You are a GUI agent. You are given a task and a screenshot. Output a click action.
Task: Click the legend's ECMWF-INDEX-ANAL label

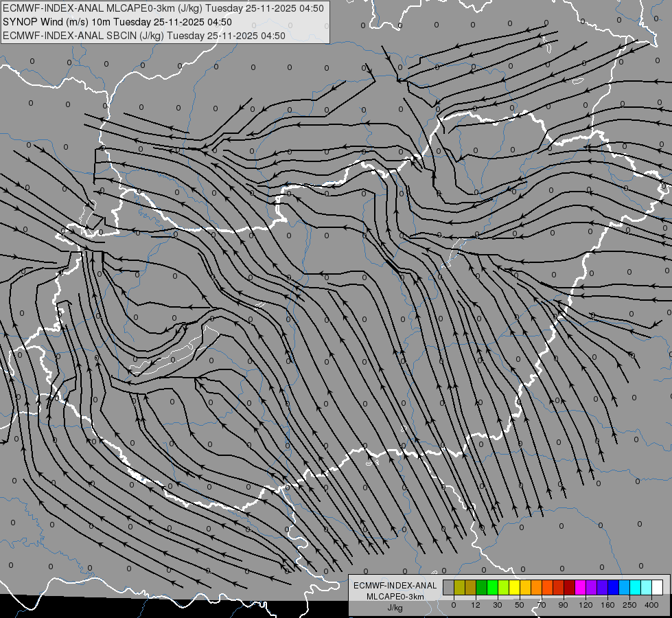[395, 586]
